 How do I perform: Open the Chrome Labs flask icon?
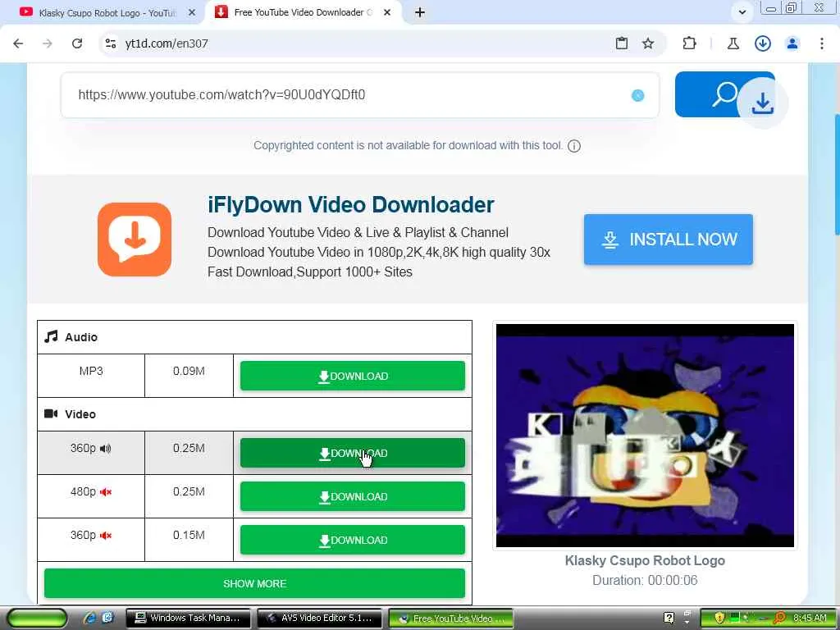(733, 43)
